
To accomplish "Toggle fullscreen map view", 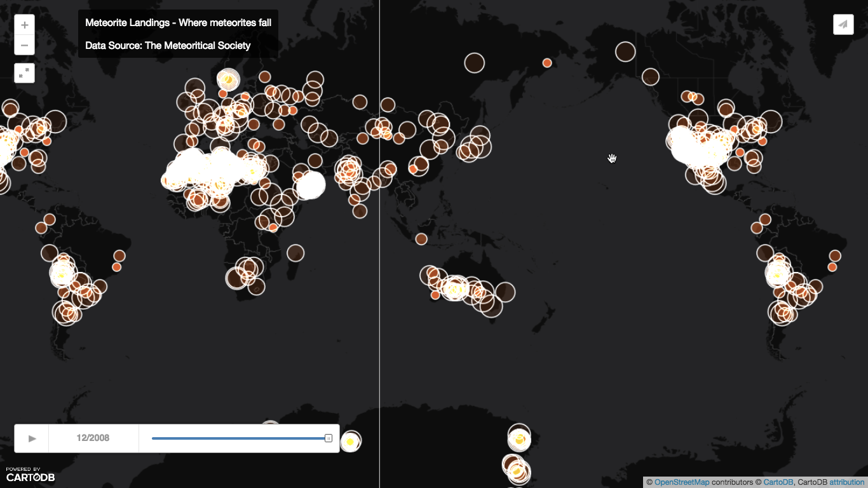I will tap(24, 73).
